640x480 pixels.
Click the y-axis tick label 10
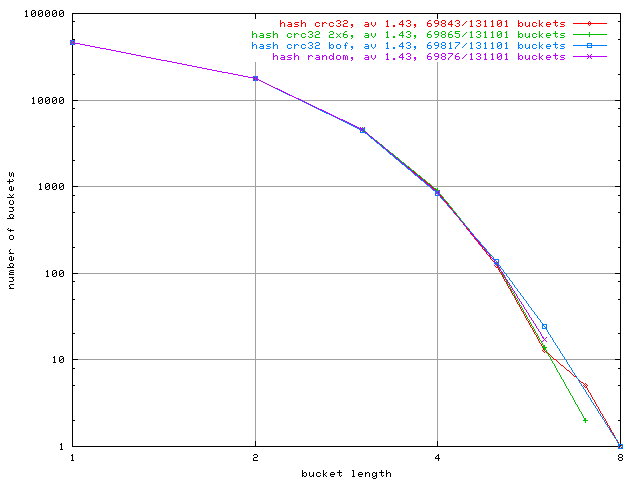58,360
